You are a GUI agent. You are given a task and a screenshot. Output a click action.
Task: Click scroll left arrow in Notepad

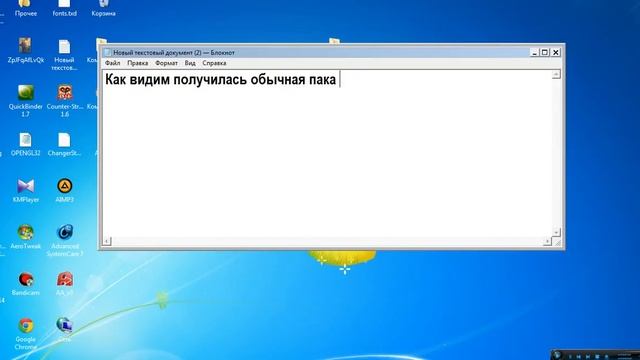(107, 241)
